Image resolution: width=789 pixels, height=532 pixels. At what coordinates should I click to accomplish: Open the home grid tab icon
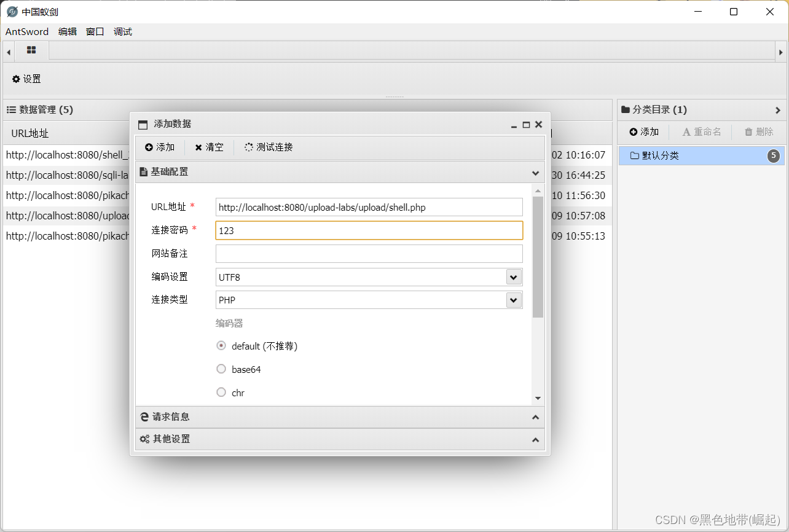tap(31, 50)
